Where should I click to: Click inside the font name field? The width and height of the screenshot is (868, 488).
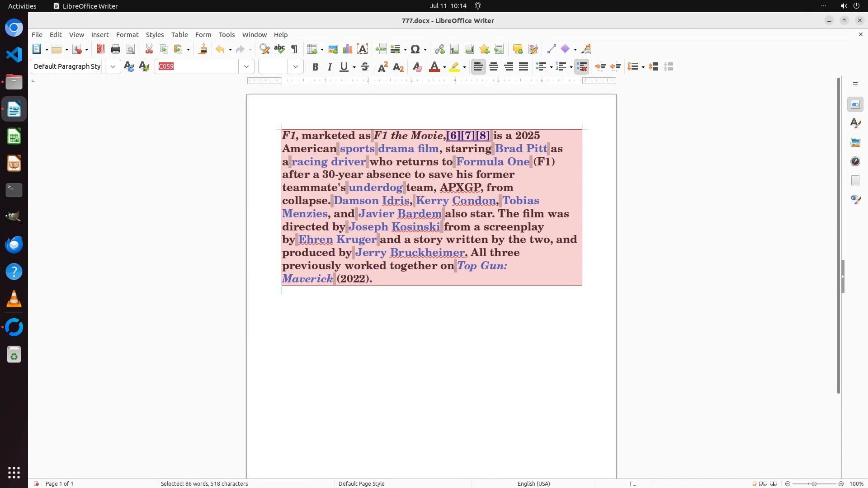coord(197,66)
